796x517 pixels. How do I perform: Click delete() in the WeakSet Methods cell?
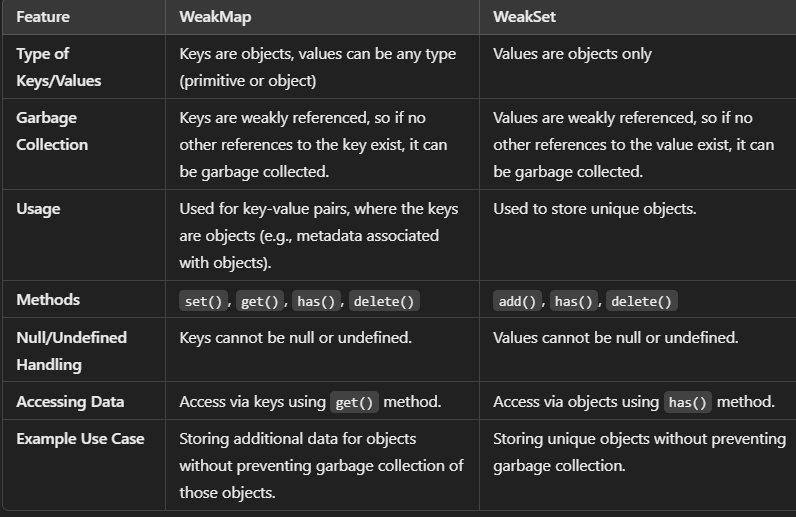click(642, 301)
